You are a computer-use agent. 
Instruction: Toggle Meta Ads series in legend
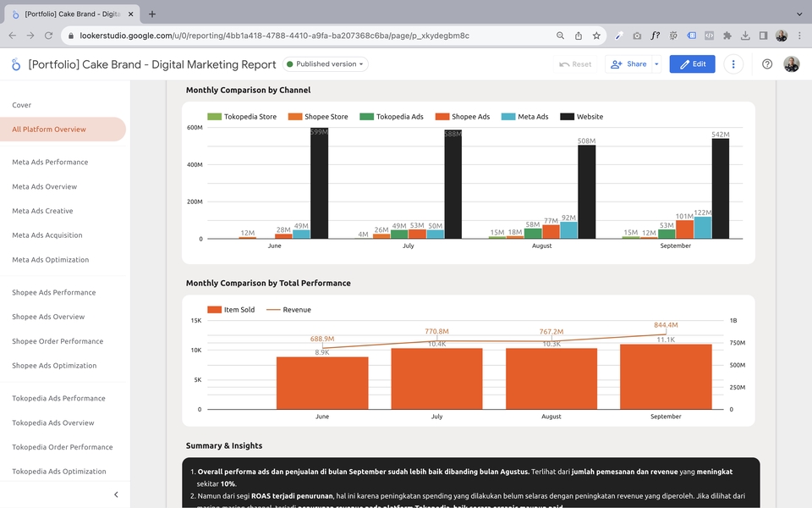pyautogui.click(x=524, y=117)
